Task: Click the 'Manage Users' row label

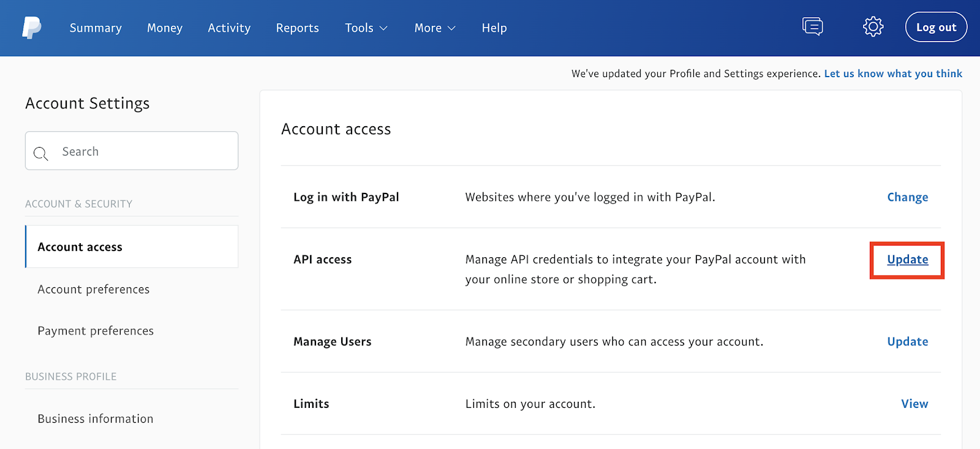Action: pyautogui.click(x=333, y=342)
